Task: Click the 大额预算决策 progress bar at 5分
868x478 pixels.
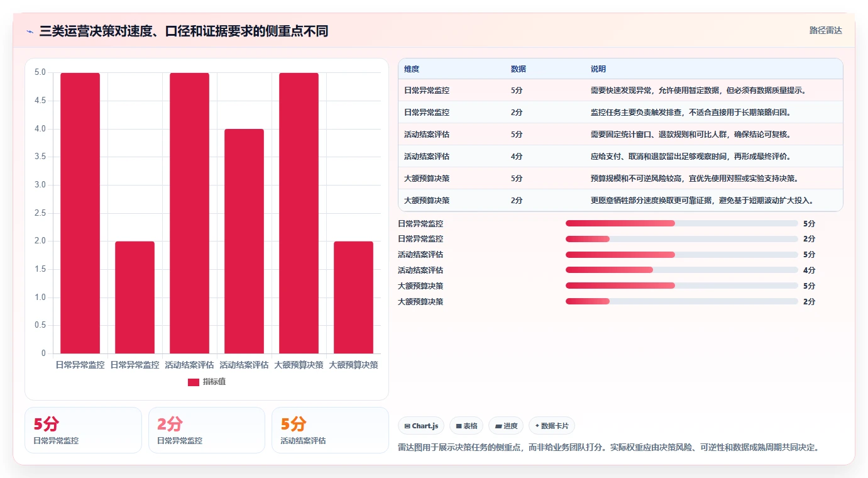Action: click(x=682, y=286)
